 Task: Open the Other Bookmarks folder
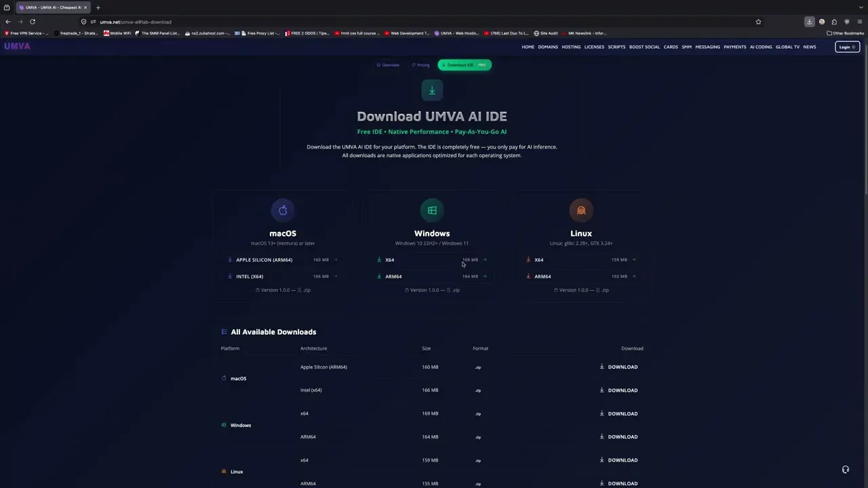click(x=845, y=33)
